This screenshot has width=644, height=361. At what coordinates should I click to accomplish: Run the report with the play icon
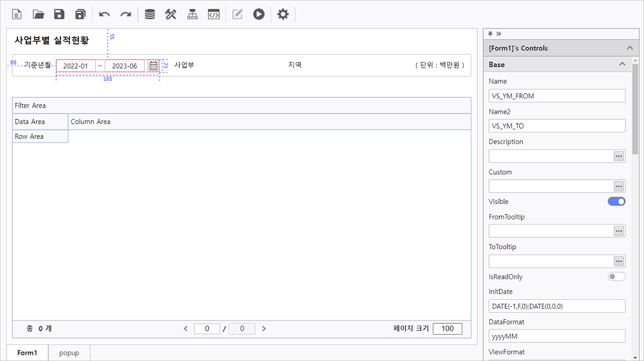pyautogui.click(x=259, y=14)
